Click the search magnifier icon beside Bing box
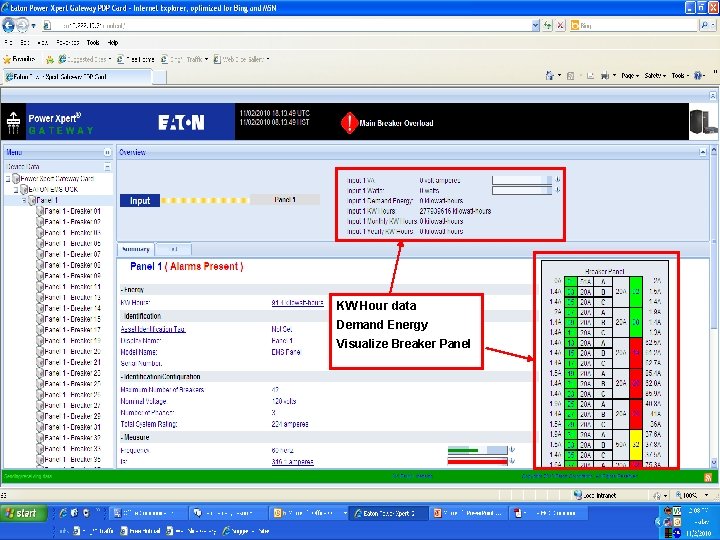Viewport: 720px width, 540px height. click(705, 26)
